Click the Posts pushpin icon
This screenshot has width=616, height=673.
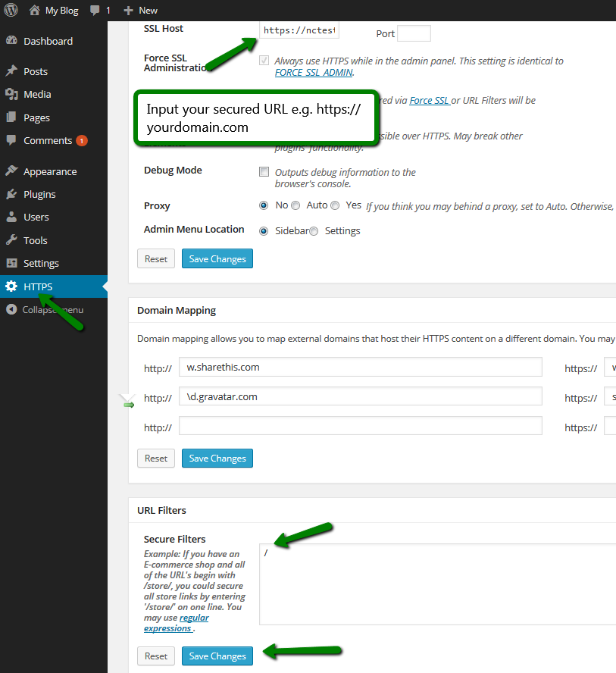point(11,70)
